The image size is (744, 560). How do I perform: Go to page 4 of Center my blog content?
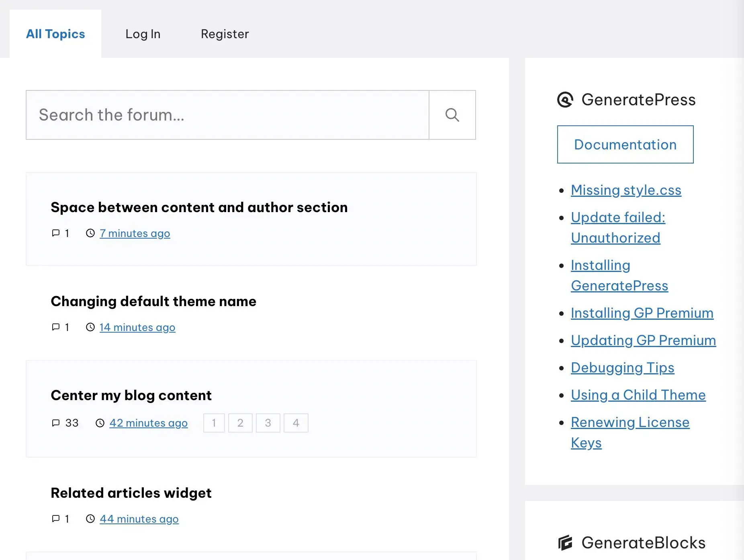296,423
